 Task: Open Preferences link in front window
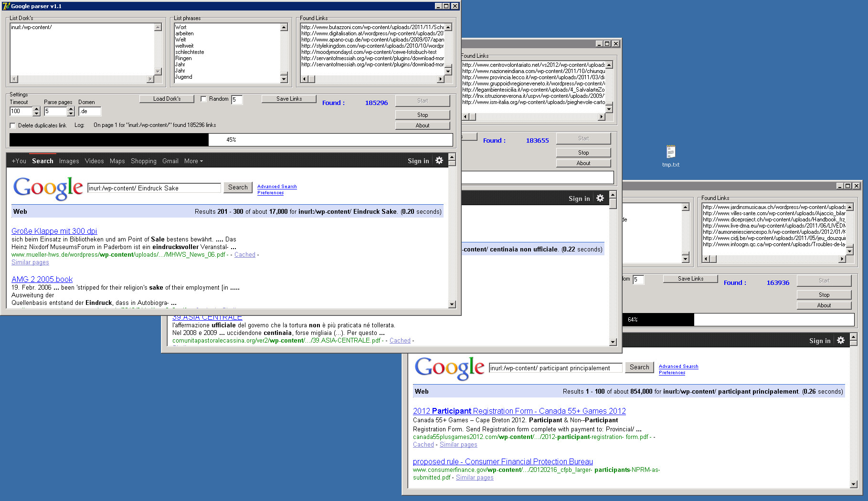pos(270,193)
